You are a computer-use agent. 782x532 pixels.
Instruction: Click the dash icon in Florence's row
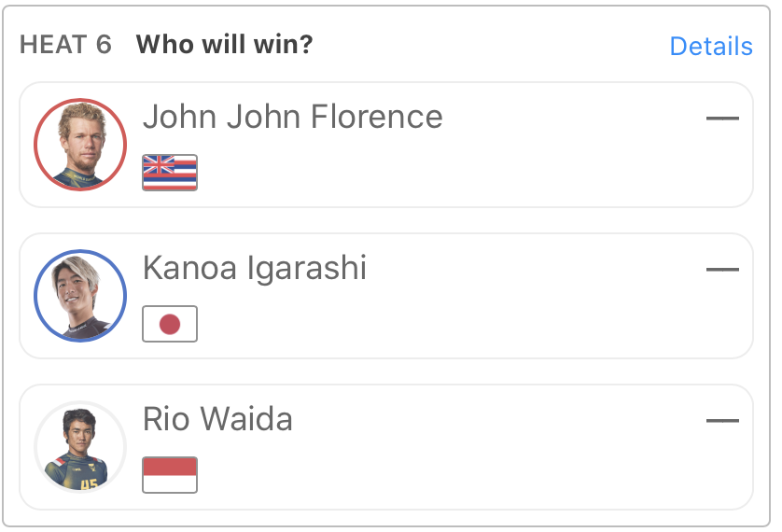pos(722,119)
